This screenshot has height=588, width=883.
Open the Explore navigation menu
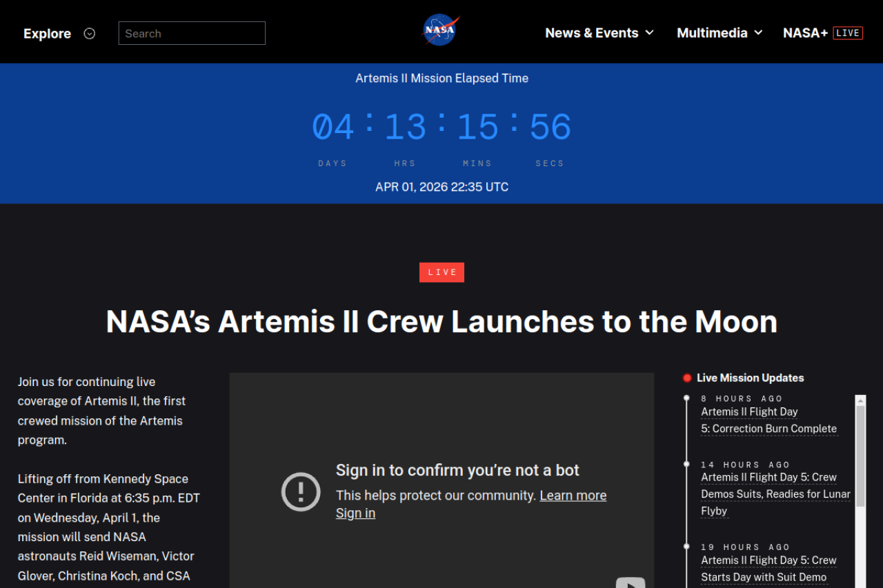(47, 34)
